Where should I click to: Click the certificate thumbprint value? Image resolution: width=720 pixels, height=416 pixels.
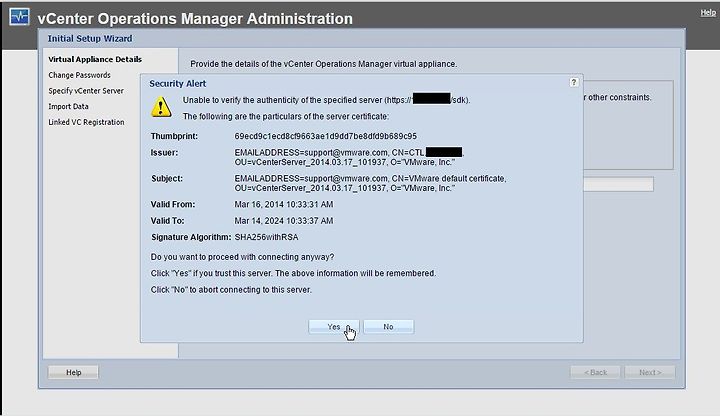[326, 136]
